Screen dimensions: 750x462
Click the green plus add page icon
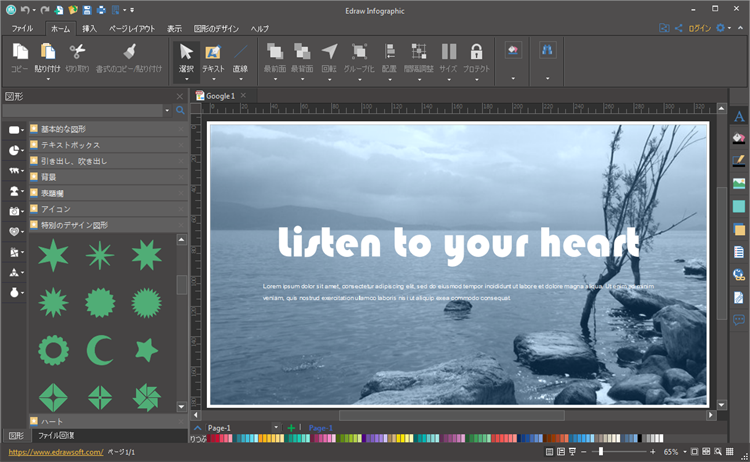pos(291,428)
